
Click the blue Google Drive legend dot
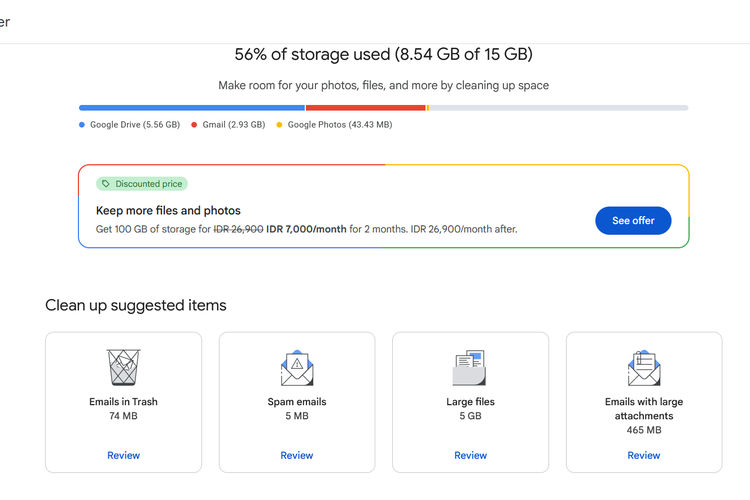click(x=82, y=125)
